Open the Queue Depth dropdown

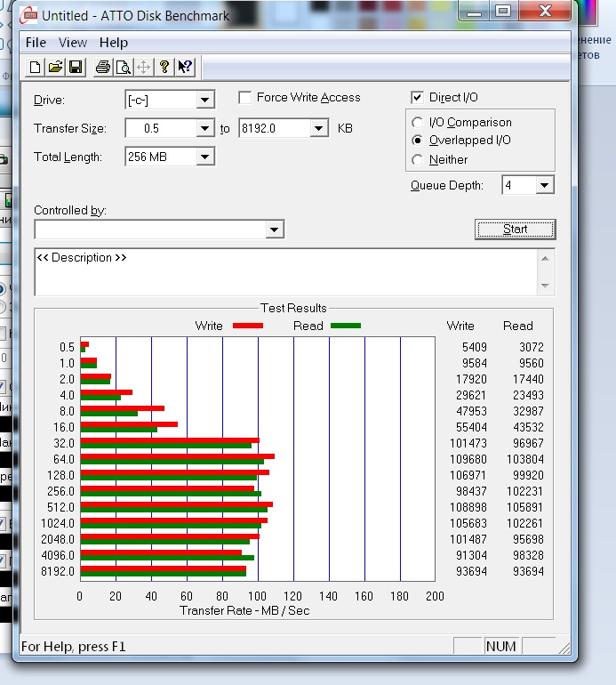point(544,186)
